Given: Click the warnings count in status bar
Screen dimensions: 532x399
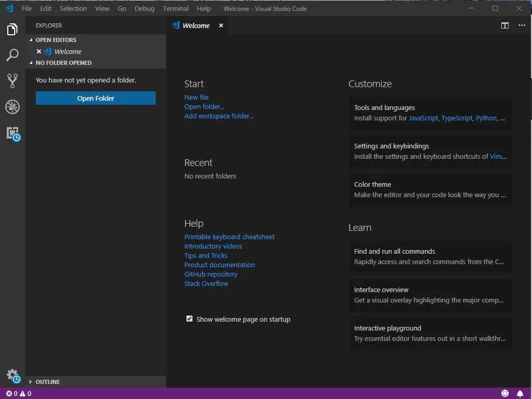Looking at the screenshot, I should click(x=25, y=394).
